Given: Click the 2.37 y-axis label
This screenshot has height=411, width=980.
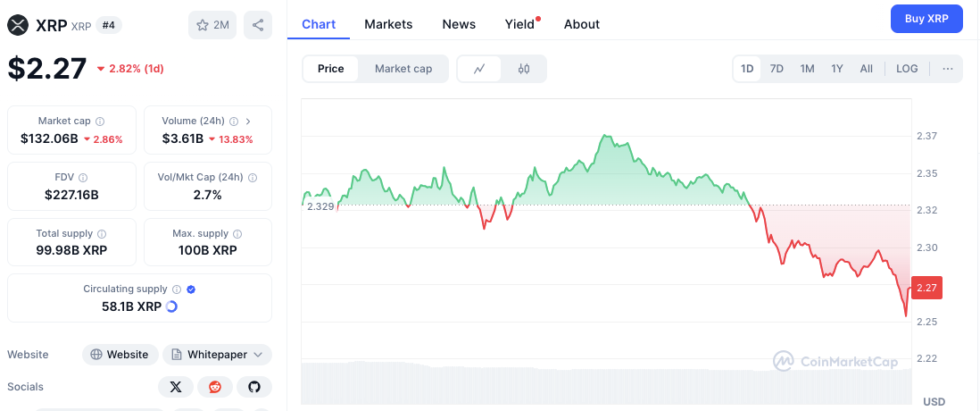Looking at the screenshot, I should point(926,137).
